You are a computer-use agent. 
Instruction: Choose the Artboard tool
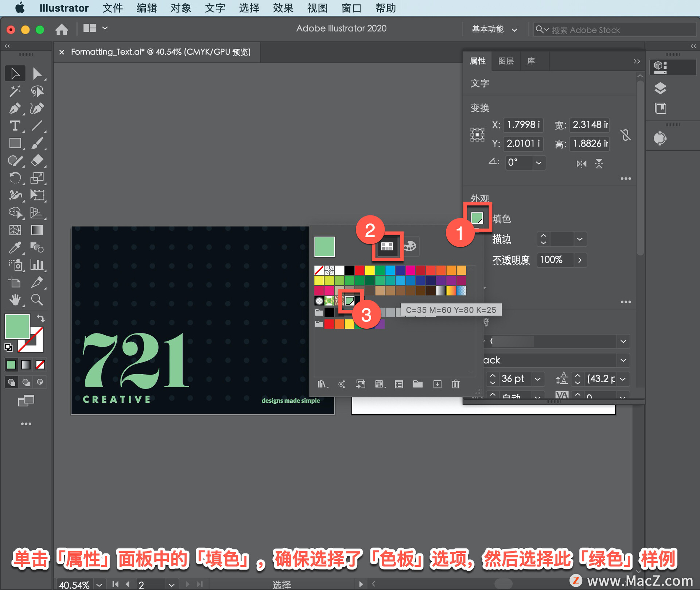[15, 282]
